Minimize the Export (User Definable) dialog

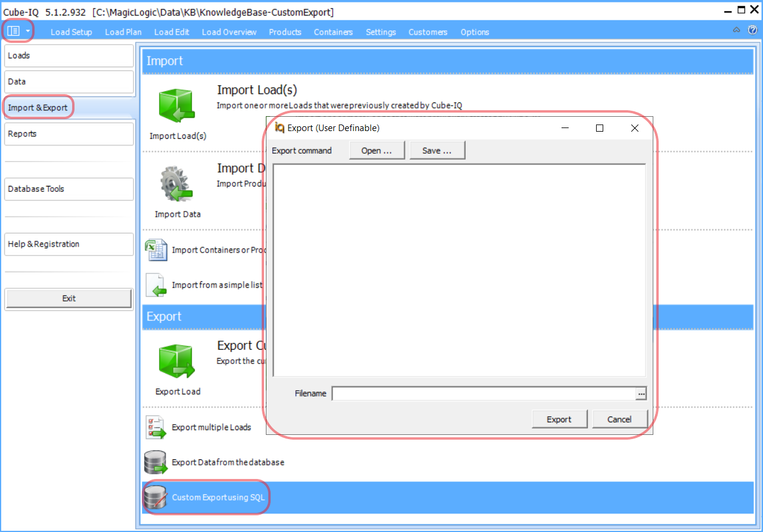click(x=565, y=128)
